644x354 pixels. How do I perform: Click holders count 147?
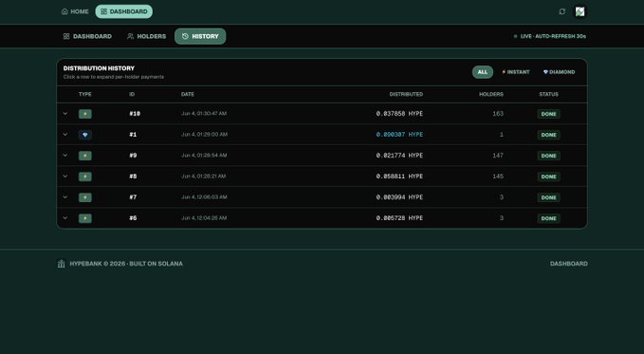point(498,156)
